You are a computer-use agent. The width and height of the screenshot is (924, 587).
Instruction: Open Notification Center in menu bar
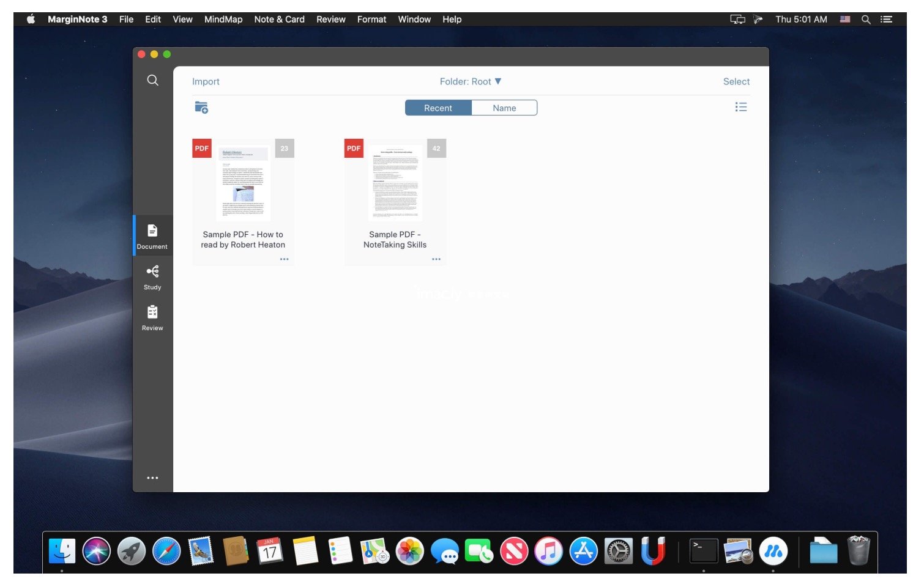coord(886,19)
